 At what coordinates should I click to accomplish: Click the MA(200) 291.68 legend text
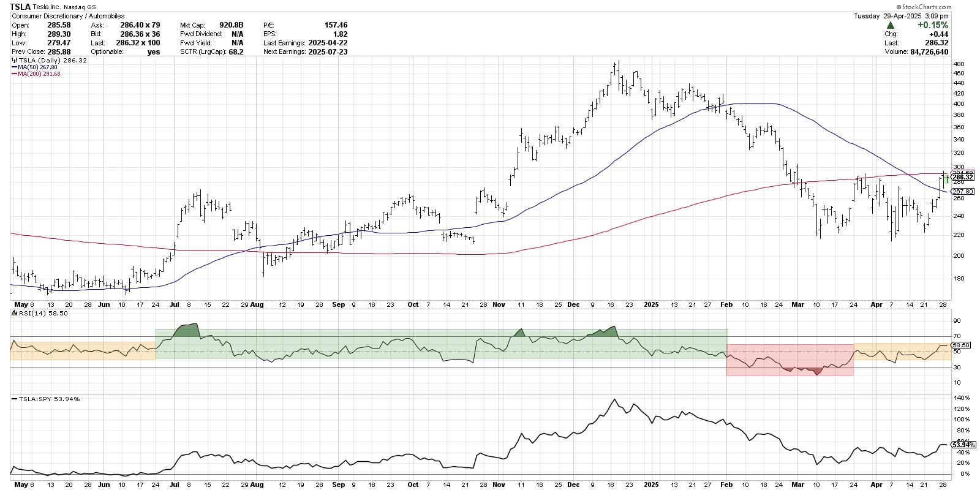39,74
